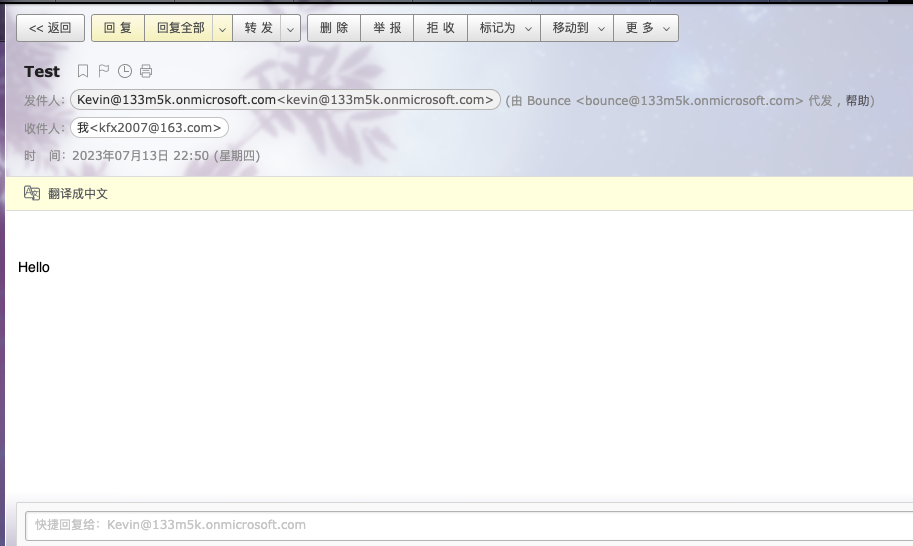Click the translate icon in yellow bar
913x546 pixels.
(31, 193)
